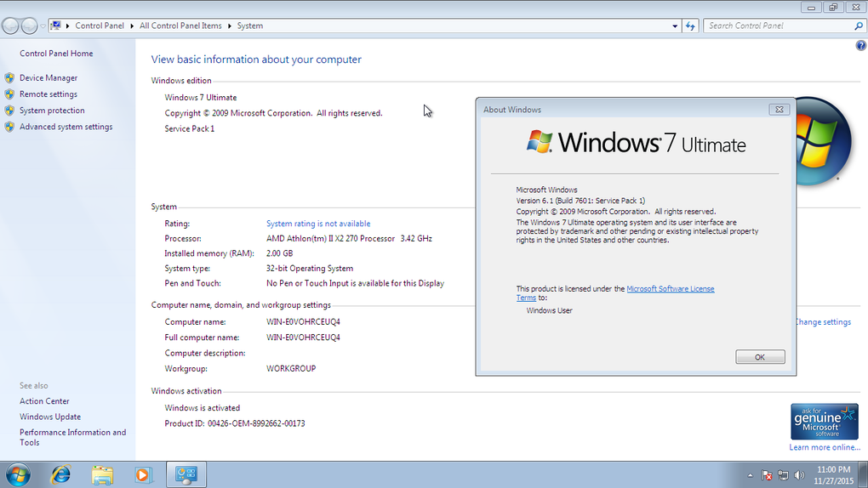Image resolution: width=868 pixels, height=488 pixels.
Task: Click the network tray icon
Action: click(x=783, y=475)
